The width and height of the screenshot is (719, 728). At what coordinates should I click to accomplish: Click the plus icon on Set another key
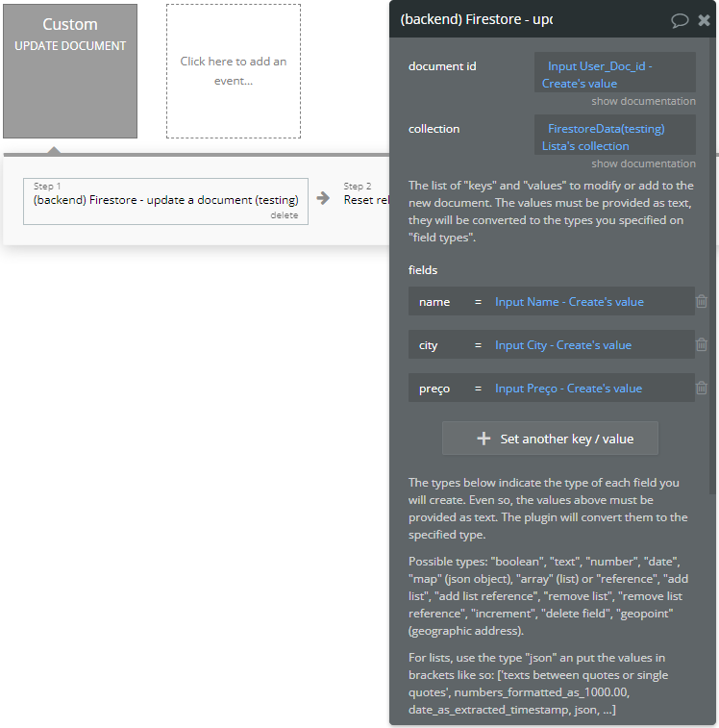(x=483, y=439)
